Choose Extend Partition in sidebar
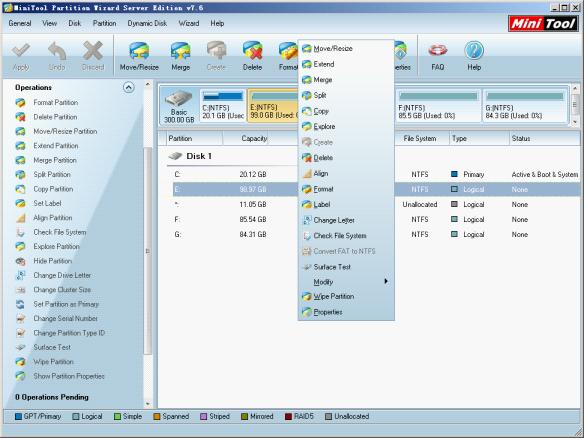The height and width of the screenshot is (439, 585). [x=47, y=146]
